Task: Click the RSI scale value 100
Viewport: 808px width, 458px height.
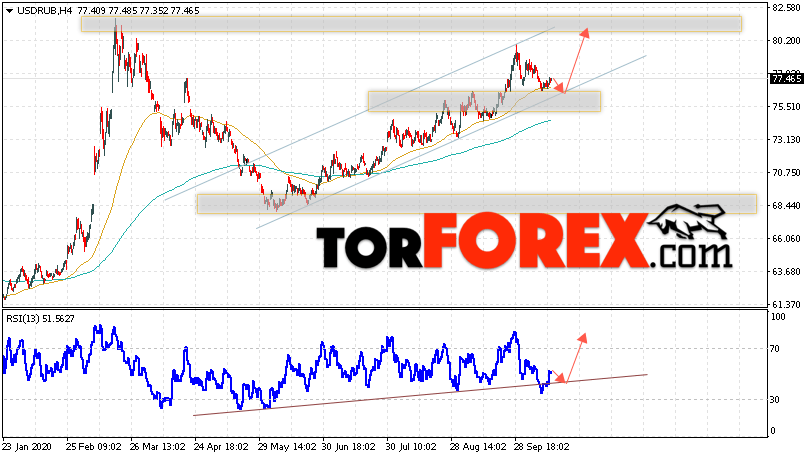Action: [x=779, y=317]
